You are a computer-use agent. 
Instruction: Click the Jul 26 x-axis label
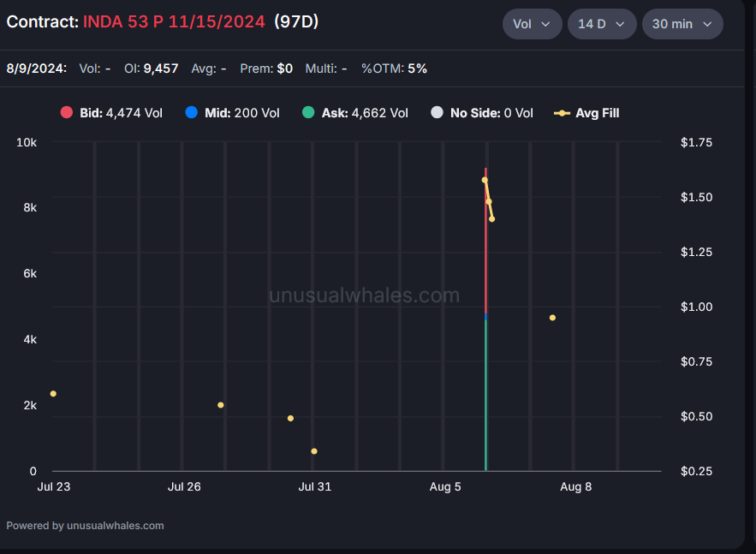184,486
